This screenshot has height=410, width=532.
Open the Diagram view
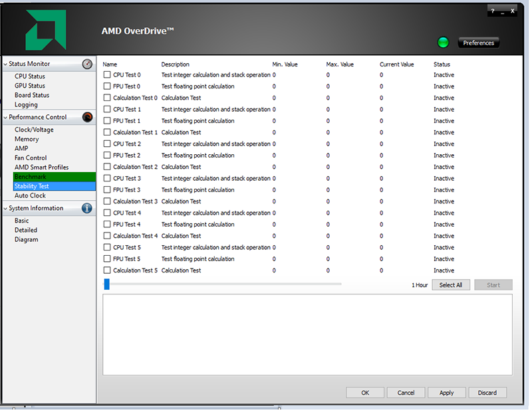pos(27,240)
